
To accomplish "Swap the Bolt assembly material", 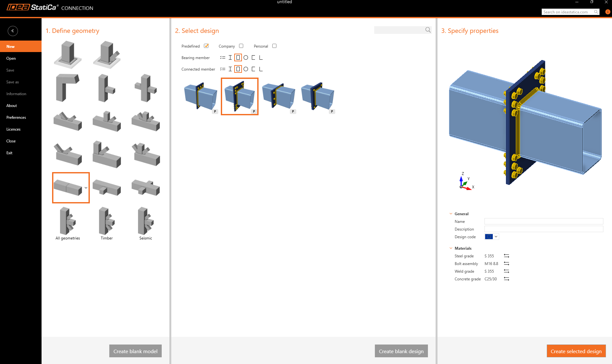I will click(507, 263).
